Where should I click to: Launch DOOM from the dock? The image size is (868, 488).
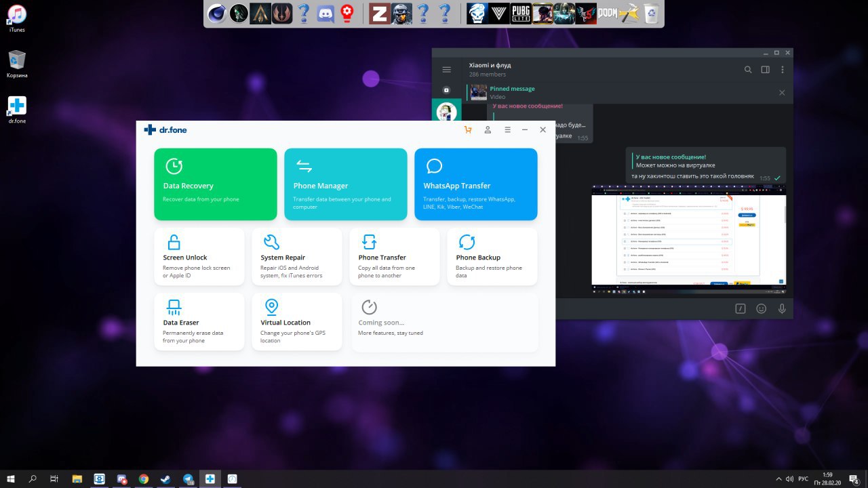pyautogui.click(x=608, y=14)
